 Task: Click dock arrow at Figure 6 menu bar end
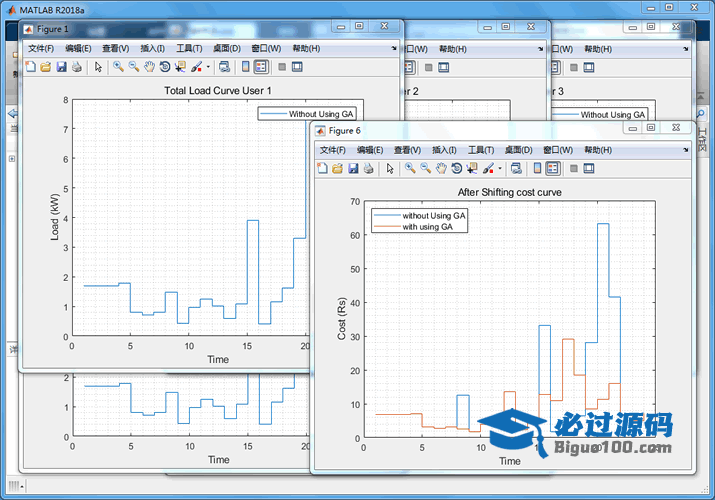click(684, 150)
